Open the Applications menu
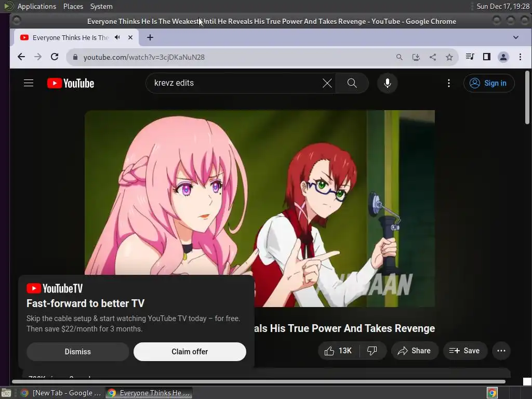 coord(37,6)
